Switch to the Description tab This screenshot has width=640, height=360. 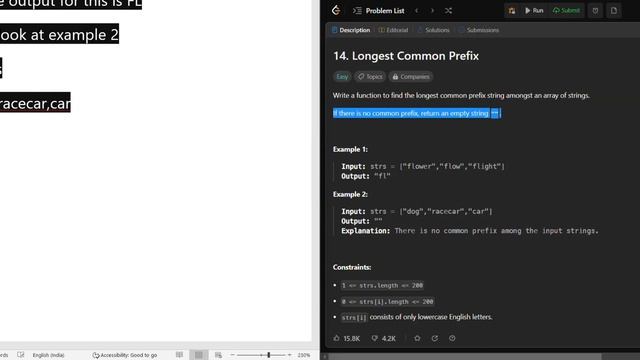tap(351, 30)
